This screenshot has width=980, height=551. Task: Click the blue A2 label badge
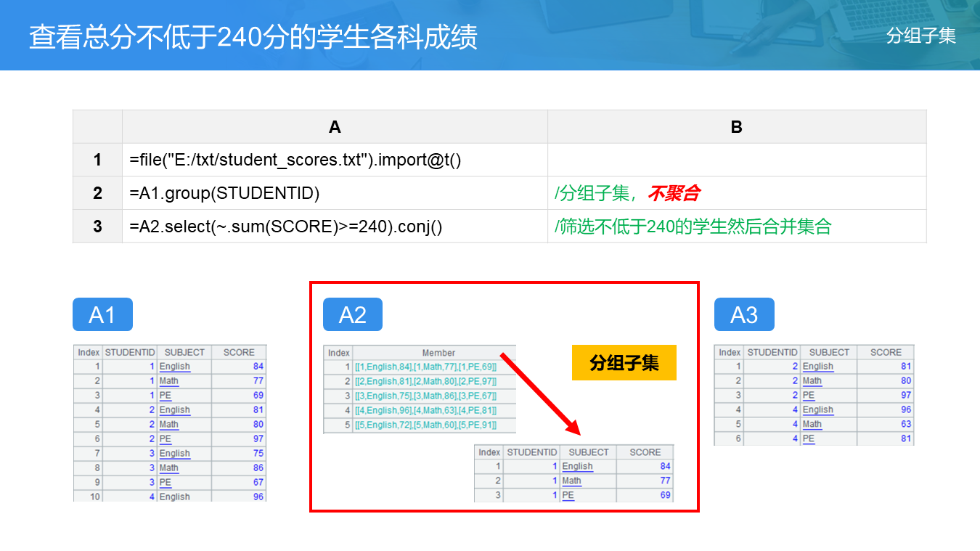tap(353, 314)
